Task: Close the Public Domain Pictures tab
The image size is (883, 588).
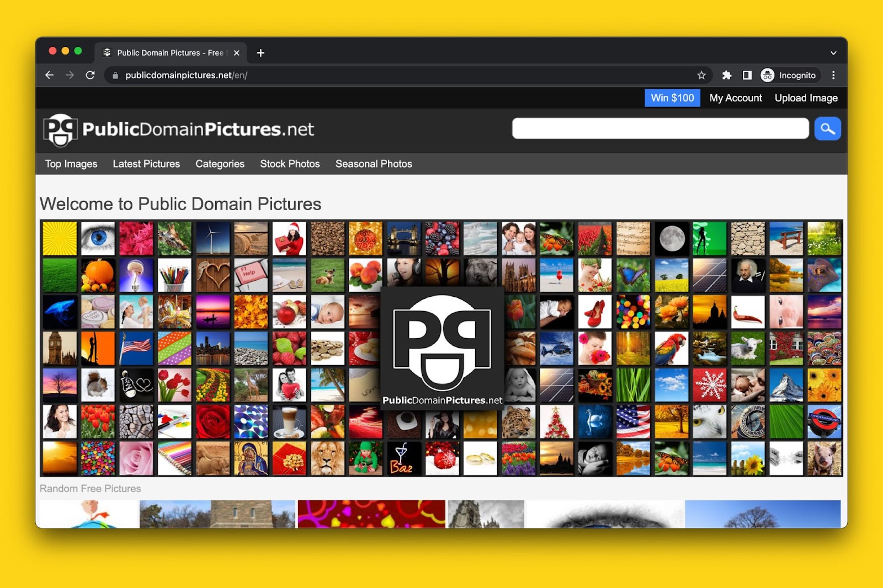Action: pyautogui.click(x=236, y=53)
